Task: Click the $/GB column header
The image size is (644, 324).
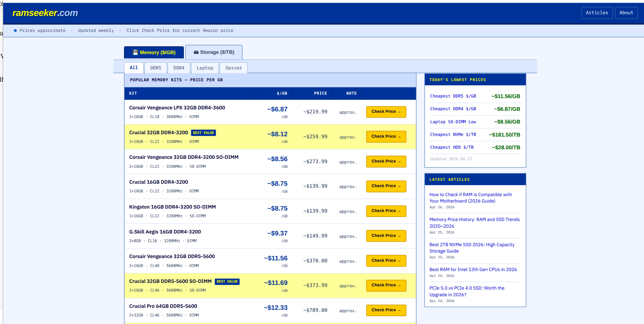Action: (x=282, y=93)
